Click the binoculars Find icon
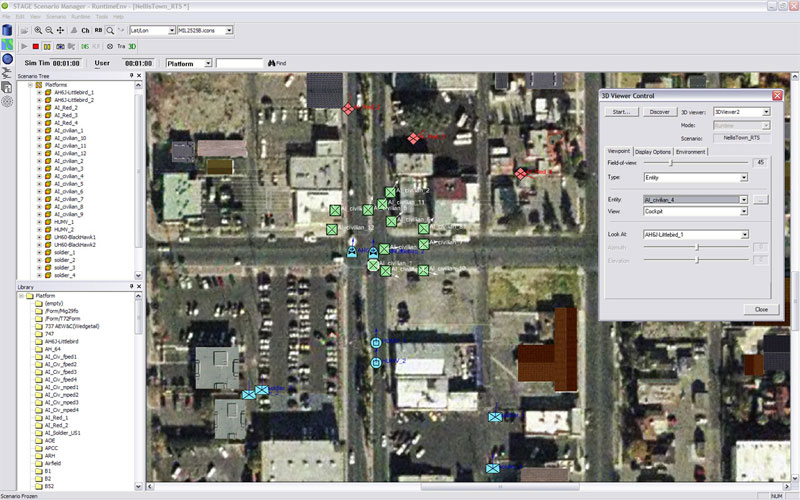Viewport: 800px width, 500px height. point(269,63)
